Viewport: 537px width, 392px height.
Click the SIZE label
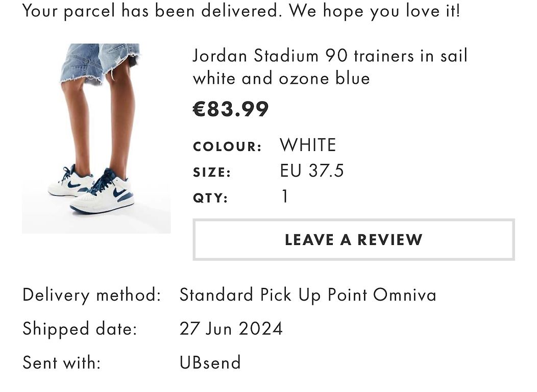click(212, 172)
